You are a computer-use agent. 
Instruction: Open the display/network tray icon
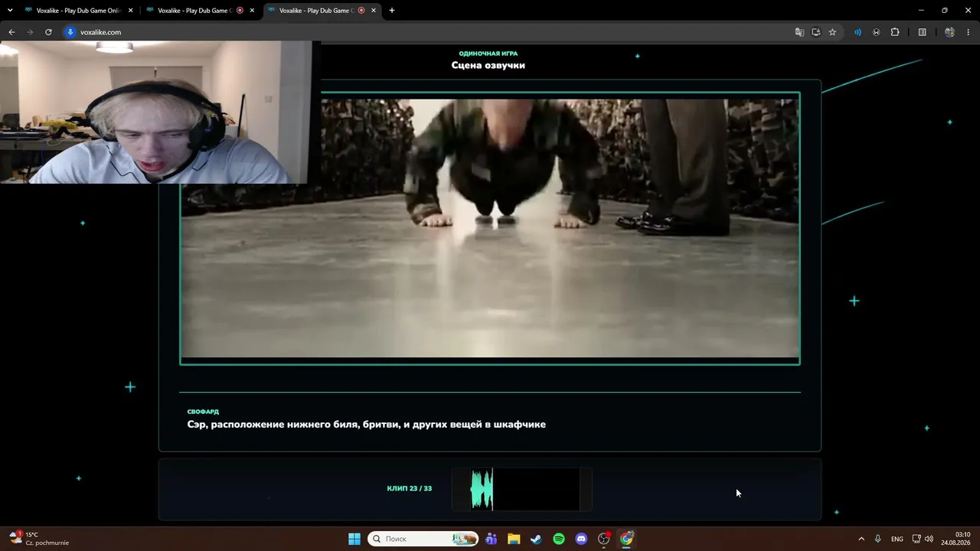[x=916, y=539]
